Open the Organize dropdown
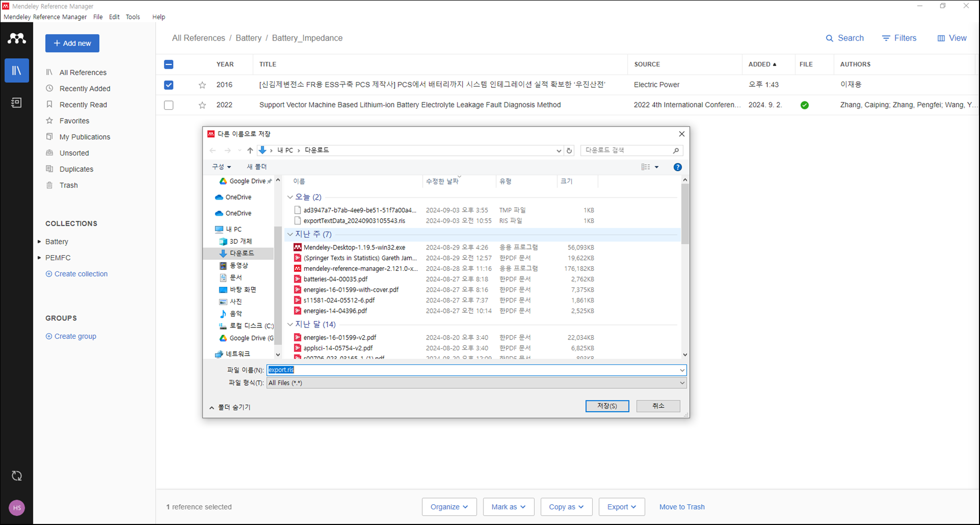The width and height of the screenshot is (980, 525). (449, 507)
